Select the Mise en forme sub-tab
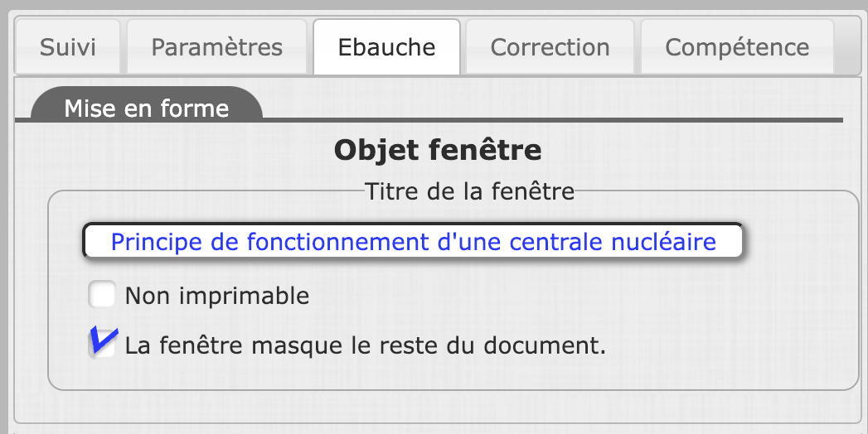This screenshot has width=868, height=434. [x=147, y=108]
